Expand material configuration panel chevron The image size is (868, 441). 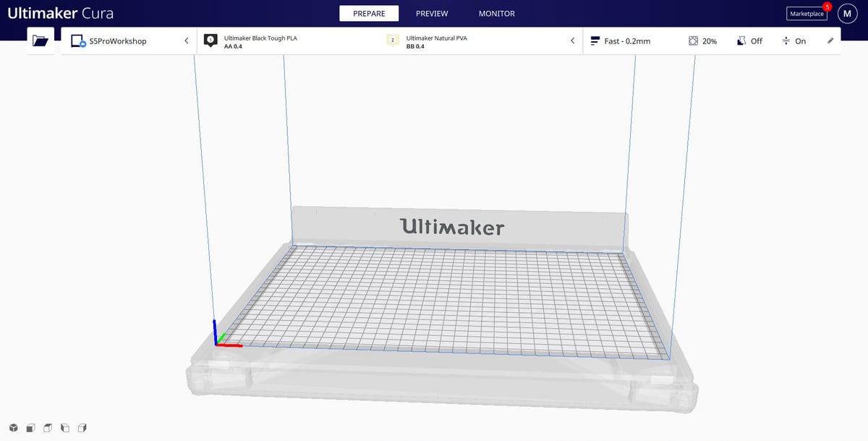(572, 41)
